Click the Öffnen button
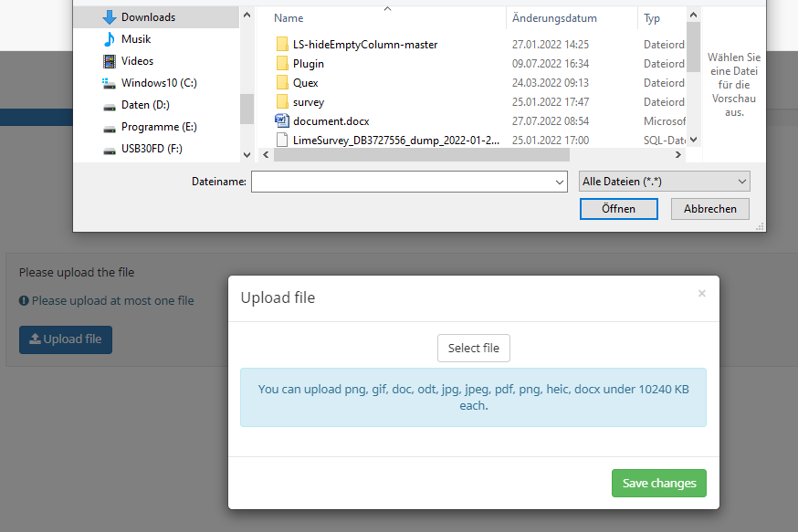 [x=618, y=209]
